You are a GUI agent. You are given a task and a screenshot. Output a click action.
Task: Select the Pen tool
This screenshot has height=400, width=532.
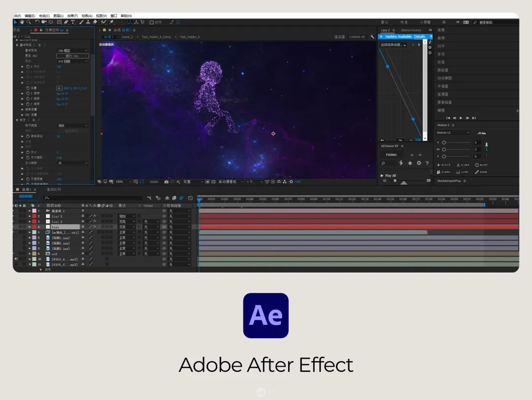[x=66, y=22]
